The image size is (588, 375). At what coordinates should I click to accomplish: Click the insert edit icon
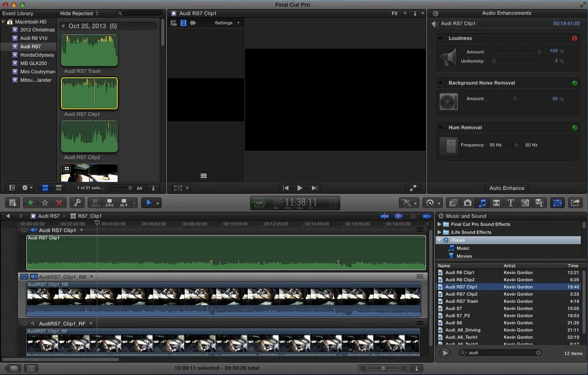pyautogui.click(x=109, y=203)
